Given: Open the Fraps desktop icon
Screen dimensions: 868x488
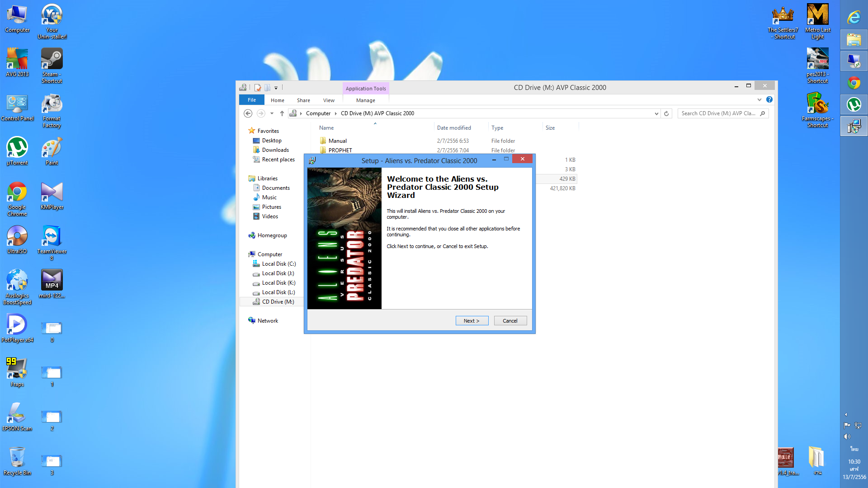Looking at the screenshot, I should point(17,370).
